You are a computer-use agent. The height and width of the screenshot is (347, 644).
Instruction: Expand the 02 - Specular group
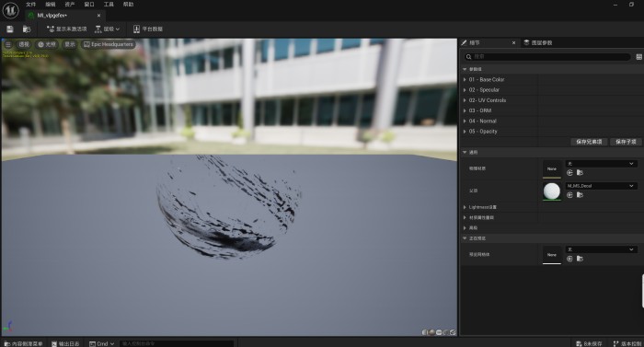(465, 89)
